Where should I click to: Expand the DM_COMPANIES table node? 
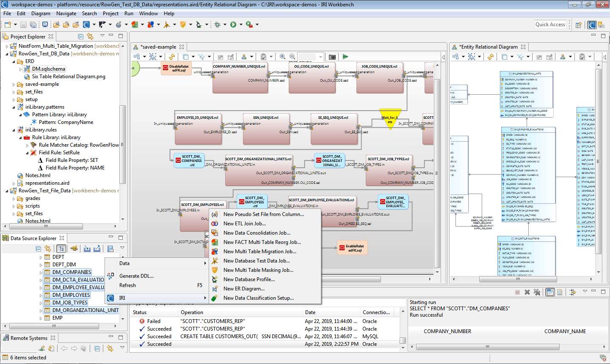coord(41,272)
